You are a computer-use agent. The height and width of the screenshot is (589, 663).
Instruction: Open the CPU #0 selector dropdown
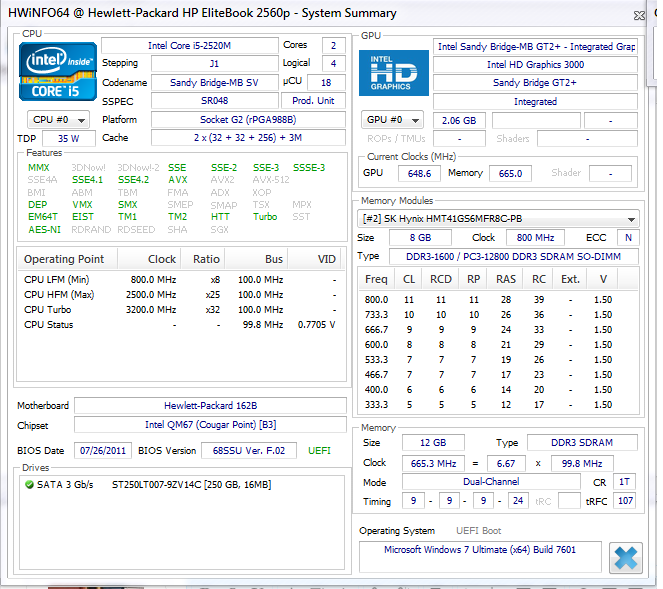click(x=59, y=120)
